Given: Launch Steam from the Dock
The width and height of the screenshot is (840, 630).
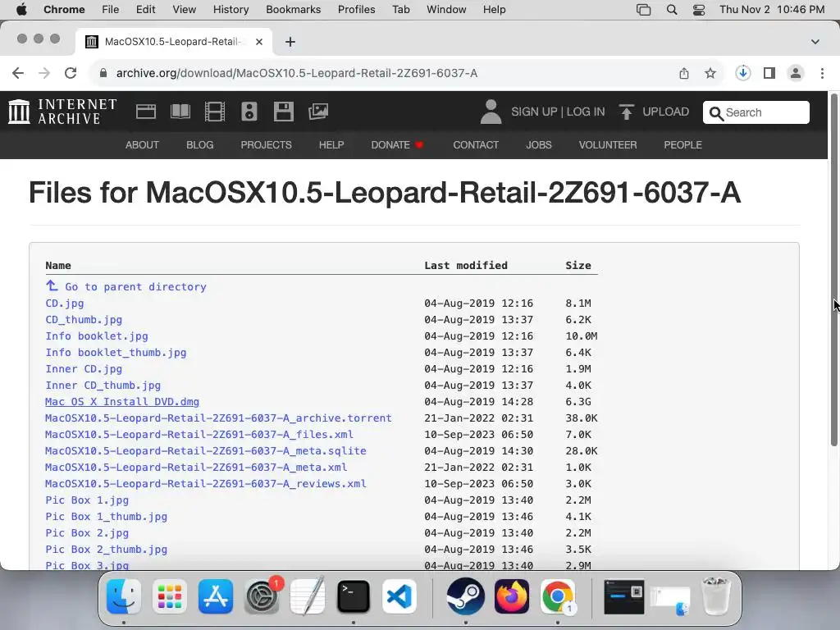Looking at the screenshot, I should click(466, 596).
